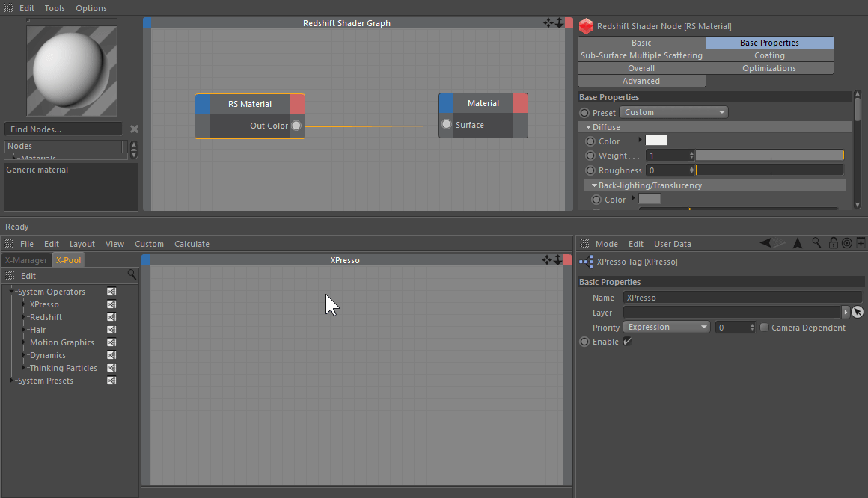Click the Hair row pool icon
868x498 pixels.
click(x=111, y=330)
